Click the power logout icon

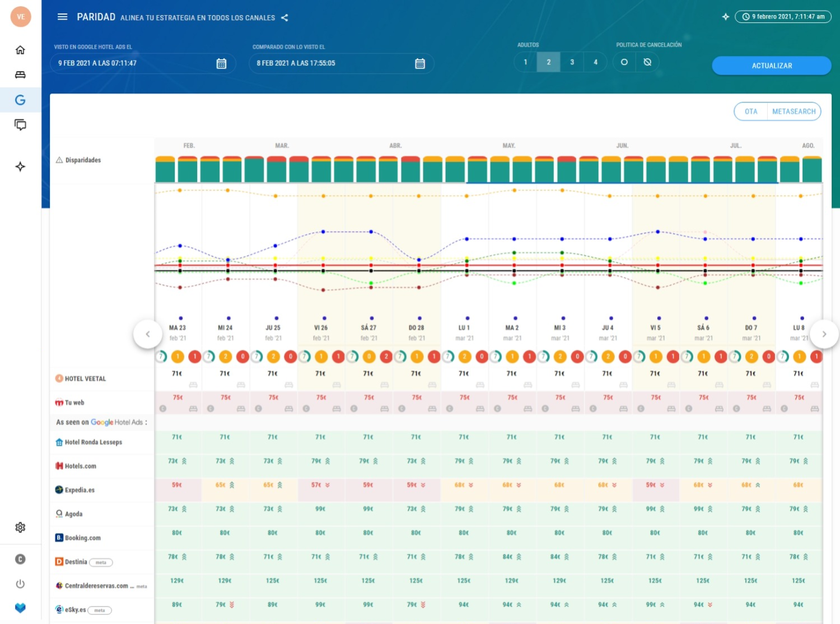[x=20, y=584]
